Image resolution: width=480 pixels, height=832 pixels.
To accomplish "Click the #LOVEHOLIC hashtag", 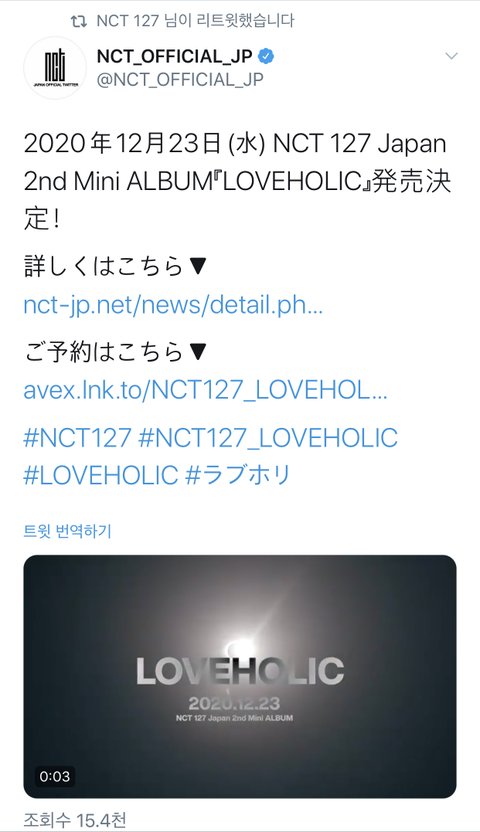I will coord(101,475).
